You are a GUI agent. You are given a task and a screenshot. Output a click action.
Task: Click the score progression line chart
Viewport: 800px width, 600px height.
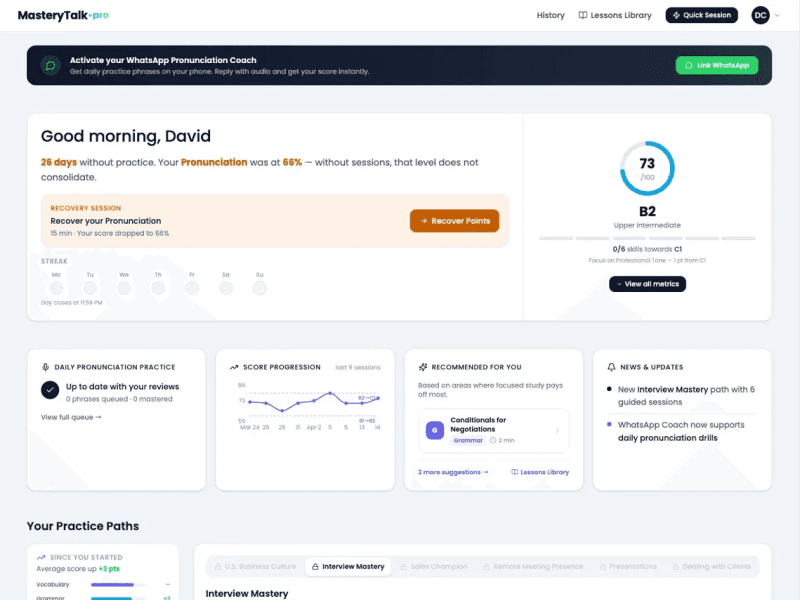point(309,406)
